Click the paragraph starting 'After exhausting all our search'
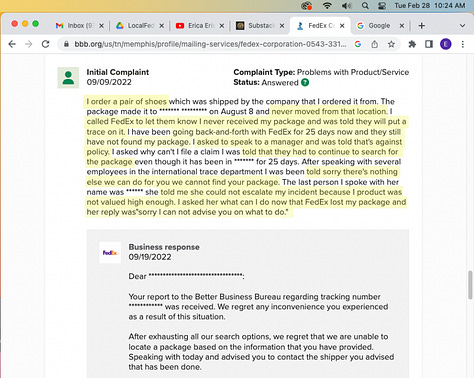Image resolution: width=474 pixels, height=378 pixels. click(x=261, y=352)
